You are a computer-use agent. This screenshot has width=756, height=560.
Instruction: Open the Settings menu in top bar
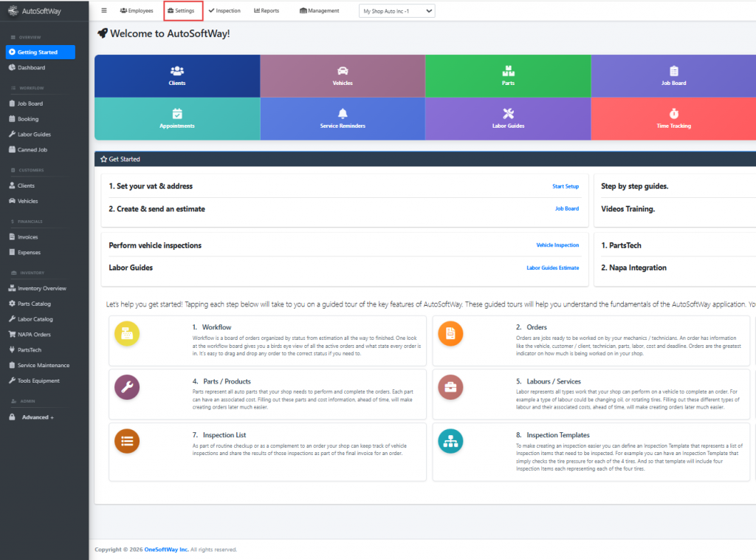pyautogui.click(x=181, y=11)
